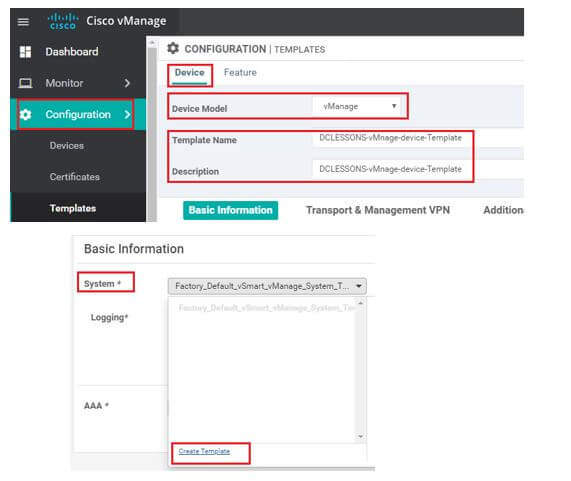Image resolution: width=571 pixels, height=481 pixels.
Task: Expand the Monitor submenu chevron
Action: (127, 83)
